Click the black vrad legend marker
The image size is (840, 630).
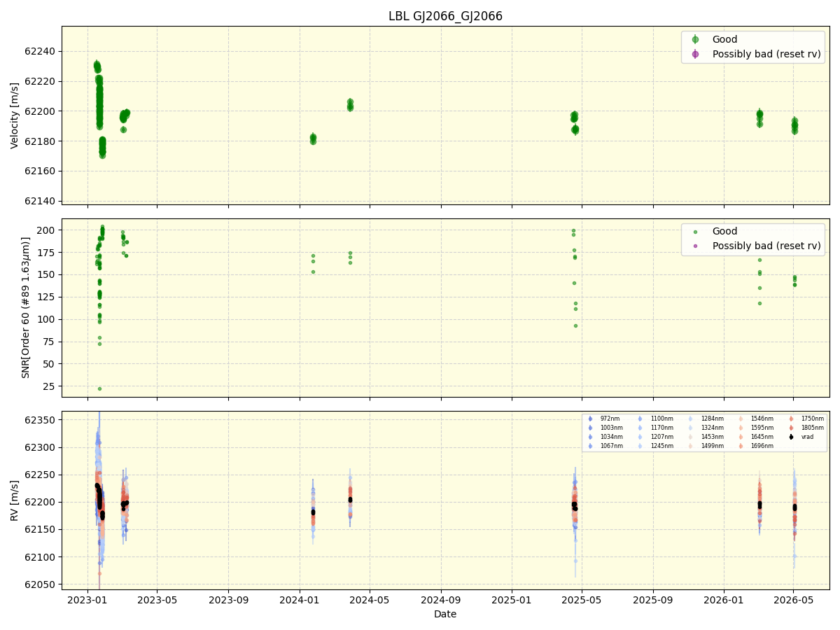point(791,437)
